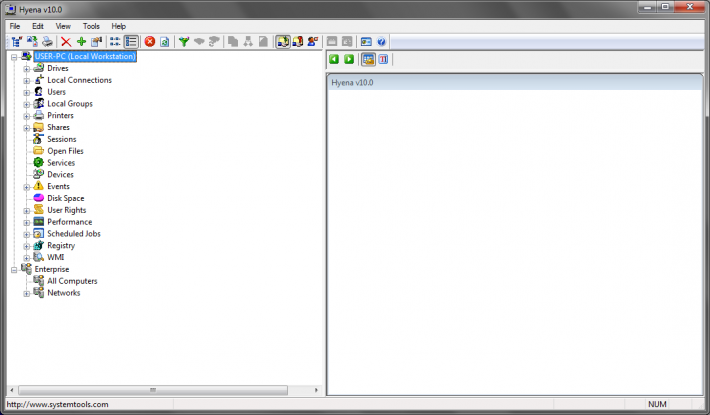710x415 pixels.
Task: Expand the Local Connections node
Action: point(27,81)
